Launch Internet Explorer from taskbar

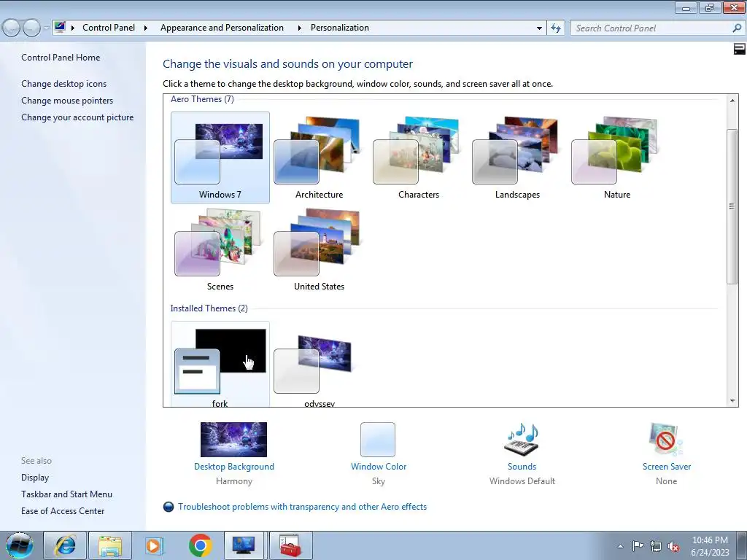pos(65,545)
